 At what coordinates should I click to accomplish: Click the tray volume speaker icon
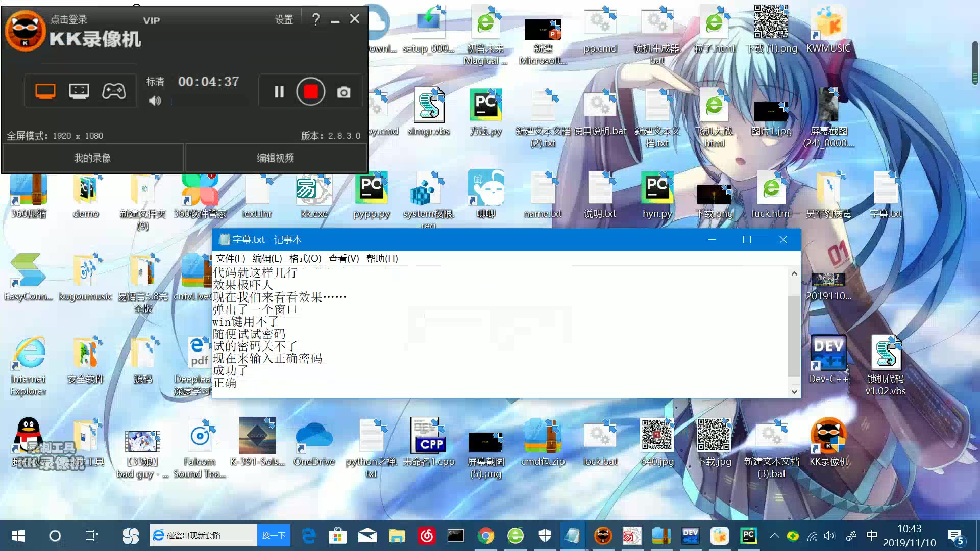tap(829, 536)
